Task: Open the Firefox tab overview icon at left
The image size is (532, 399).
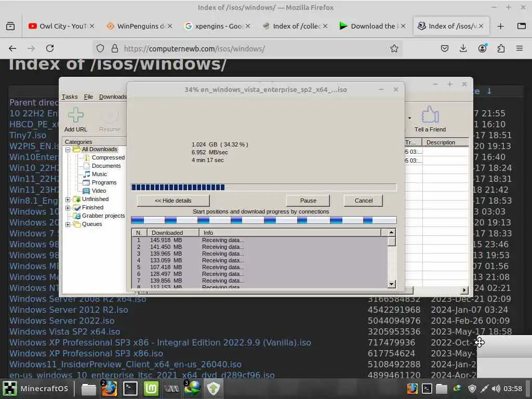Action: 10,26
